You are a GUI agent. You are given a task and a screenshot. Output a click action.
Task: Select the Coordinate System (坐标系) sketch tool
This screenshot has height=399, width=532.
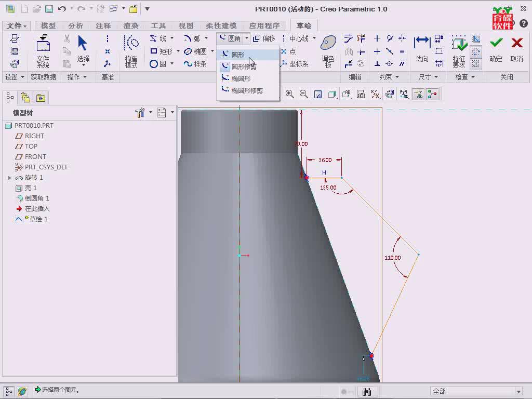click(295, 64)
